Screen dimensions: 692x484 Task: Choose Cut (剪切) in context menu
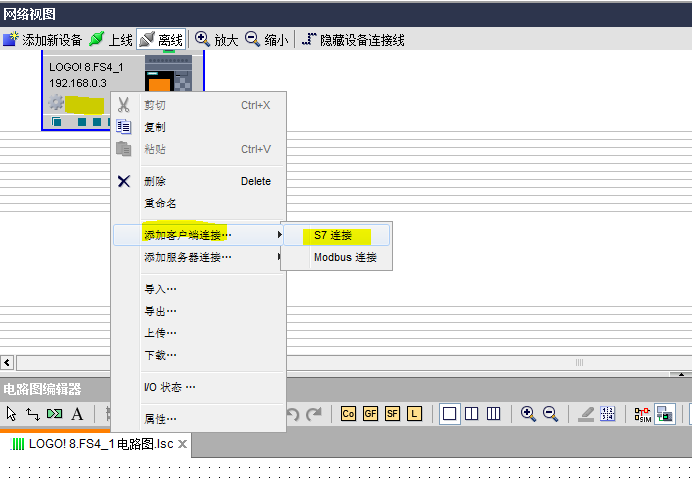198,105
